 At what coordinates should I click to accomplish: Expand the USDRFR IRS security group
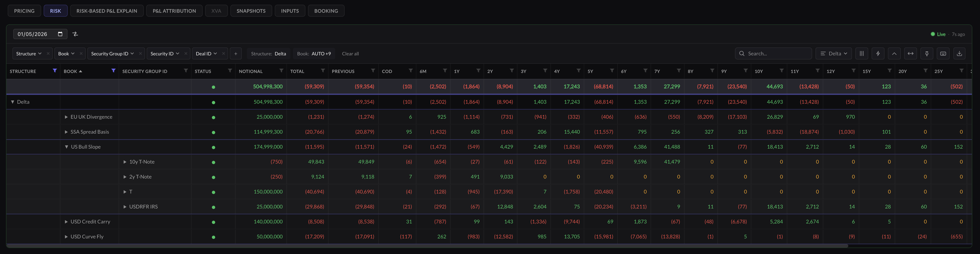[125, 207]
